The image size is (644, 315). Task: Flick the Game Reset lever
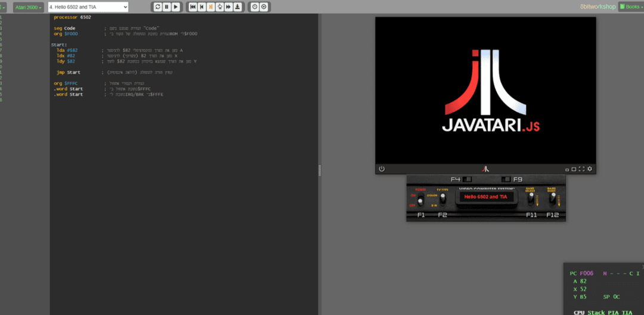tap(553, 199)
